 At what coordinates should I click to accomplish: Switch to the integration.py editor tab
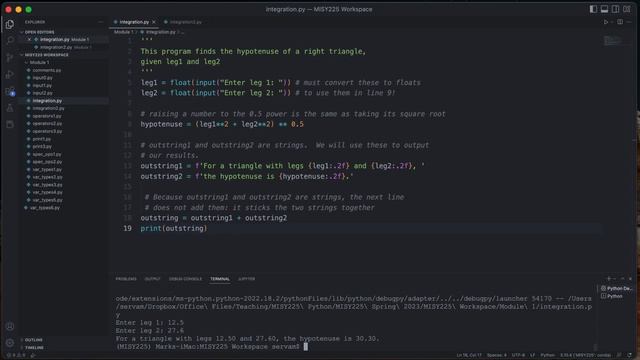[x=134, y=22]
